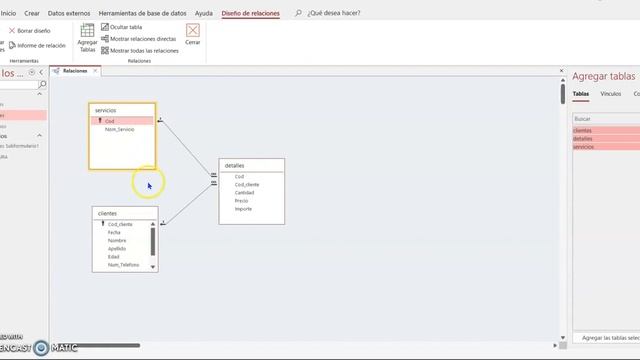640x360 pixels.
Task: Switch to Vínculos tab in Agregar tablas
Action: click(x=611, y=94)
